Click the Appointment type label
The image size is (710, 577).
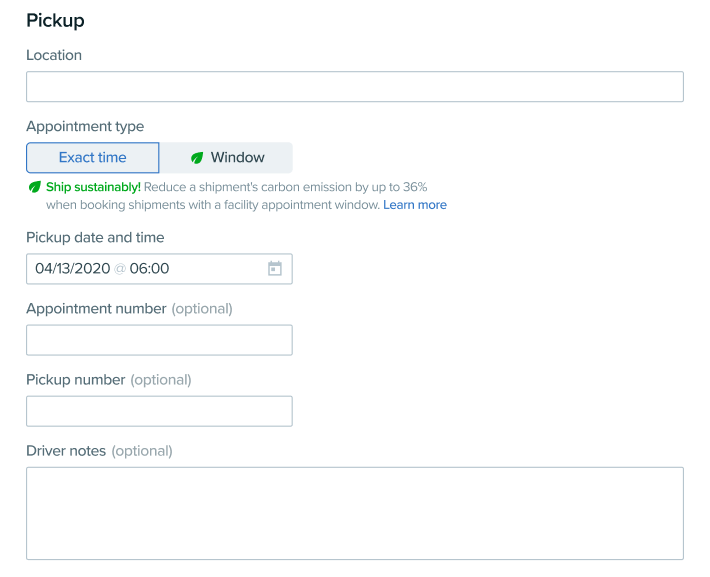85,126
